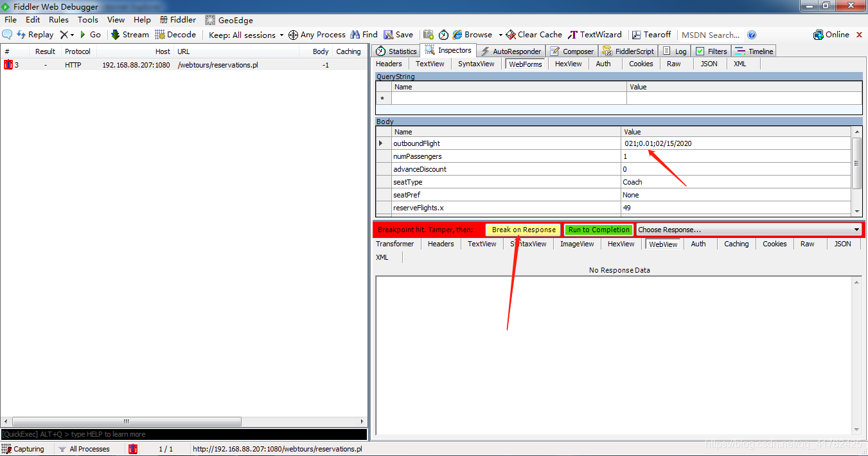Open Keep: All sessions dropdown
Image resolution: width=868 pixels, height=456 pixels.
246,35
